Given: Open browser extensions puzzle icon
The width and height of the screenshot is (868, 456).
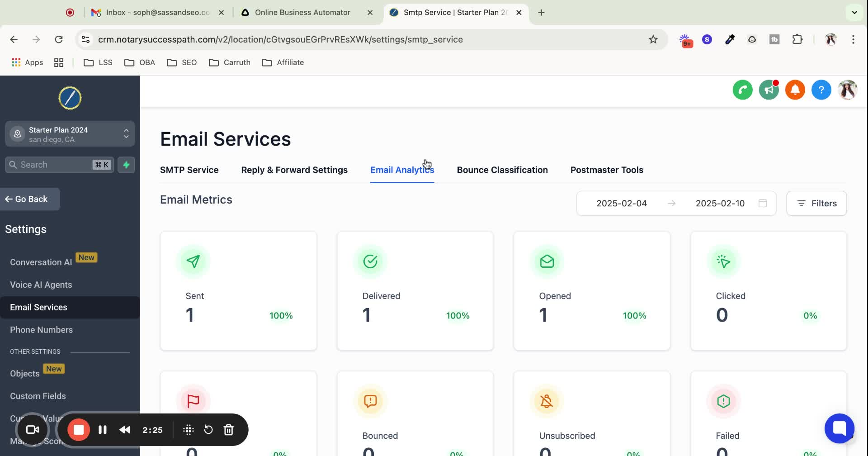Looking at the screenshot, I should (x=797, y=39).
